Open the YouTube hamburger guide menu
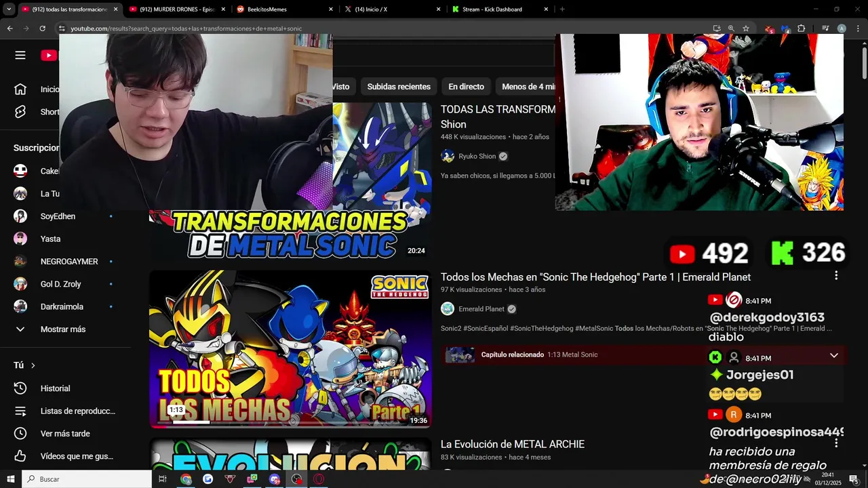This screenshot has width=868, height=488. pos(20,56)
